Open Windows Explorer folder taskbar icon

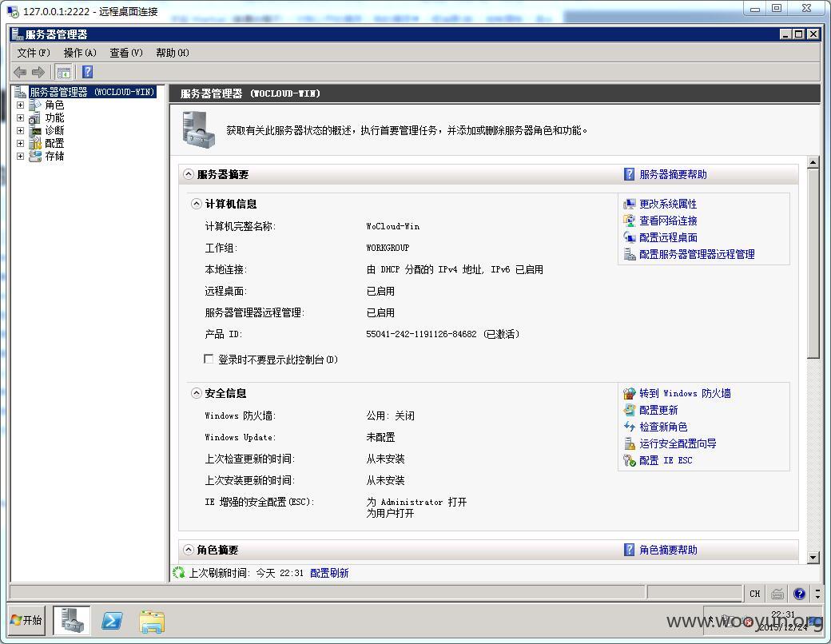pos(152,621)
